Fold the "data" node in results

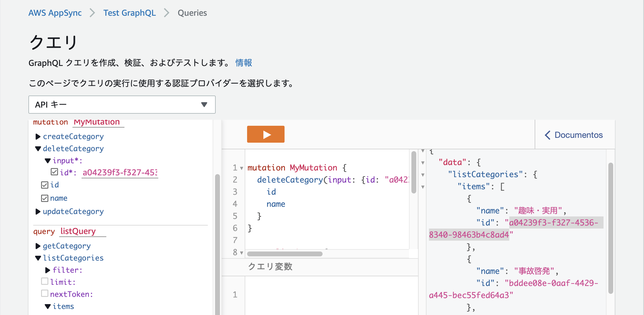[x=423, y=163]
